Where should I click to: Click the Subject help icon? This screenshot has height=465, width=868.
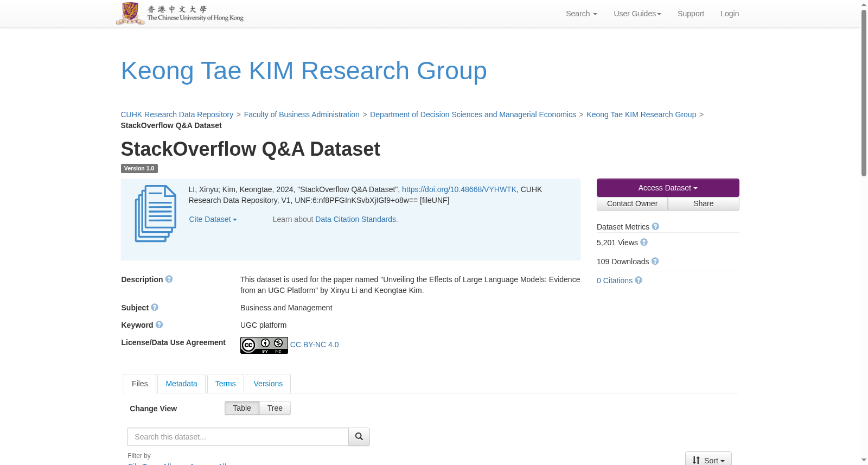point(155,307)
